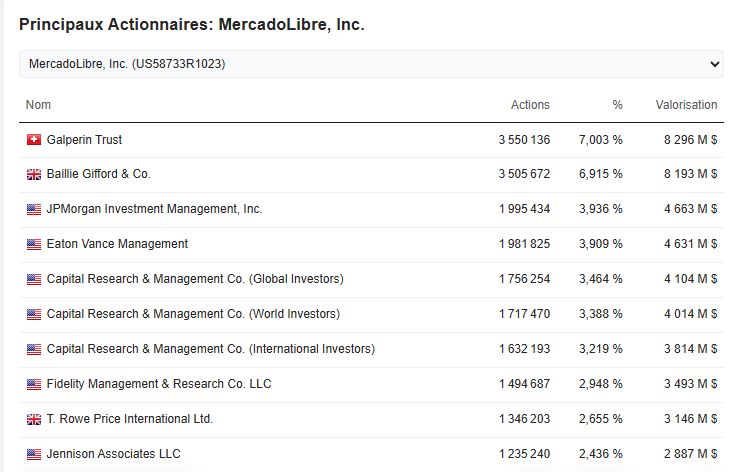The width and height of the screenshot is (738, 472).
Task: Click valuation 4 014 M $
Action: click(690, 314)
